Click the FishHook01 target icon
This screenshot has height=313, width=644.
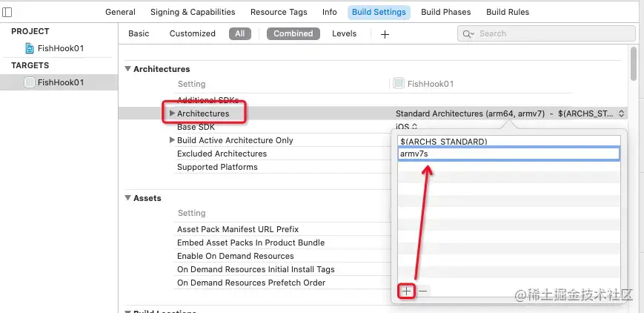pos(30,82)
